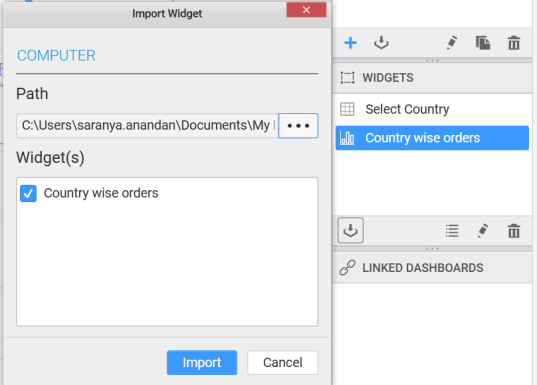Click the bar chart icon of Country wise orders
Screen dimensions: 537x385
coord(347,138)
